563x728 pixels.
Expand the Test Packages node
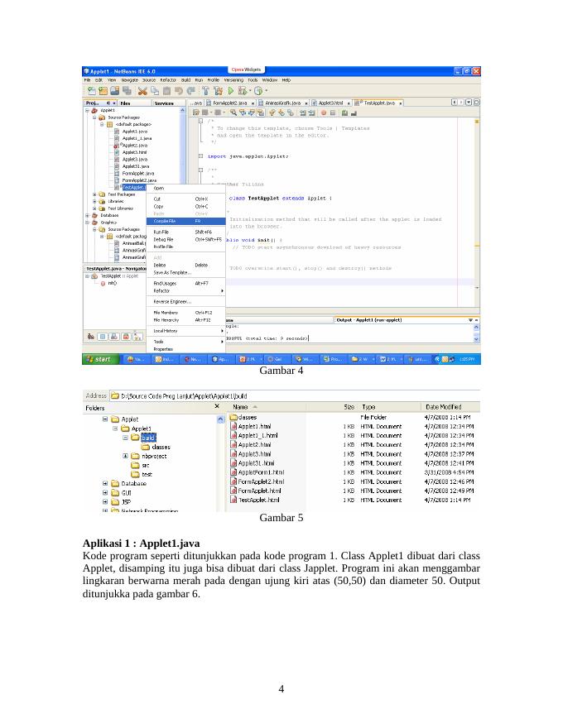[94, 194]
